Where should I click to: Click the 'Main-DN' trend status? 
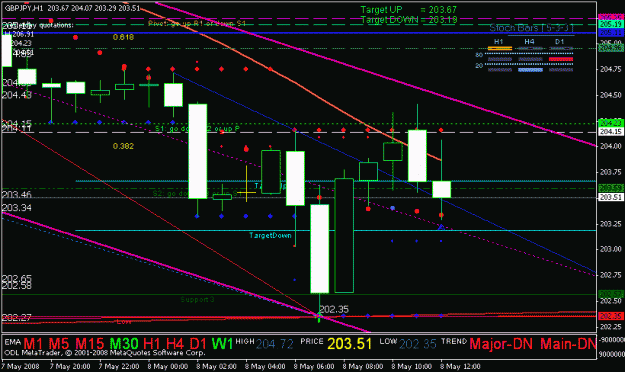568,344
